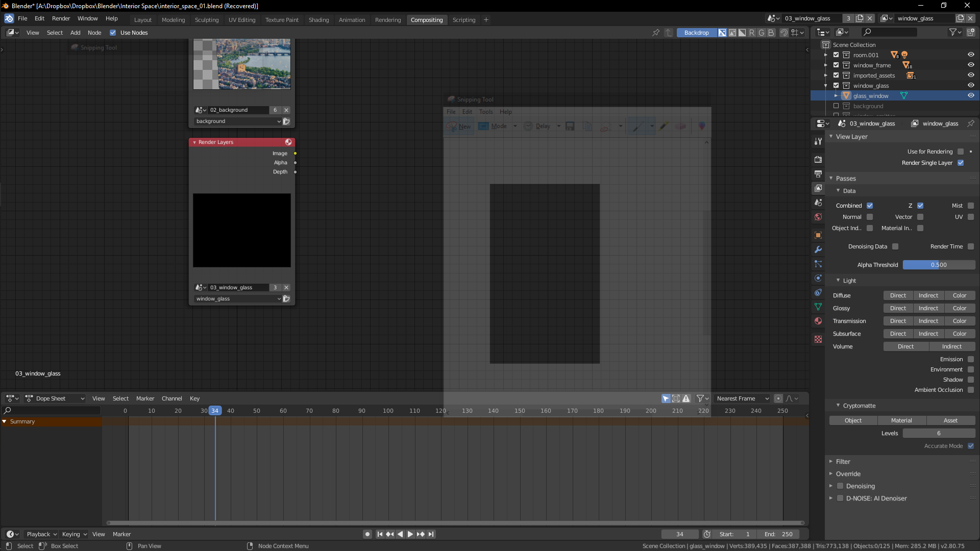
Task: Open the Texture Properties checkered icon
Action: click(x=818, y=339)
